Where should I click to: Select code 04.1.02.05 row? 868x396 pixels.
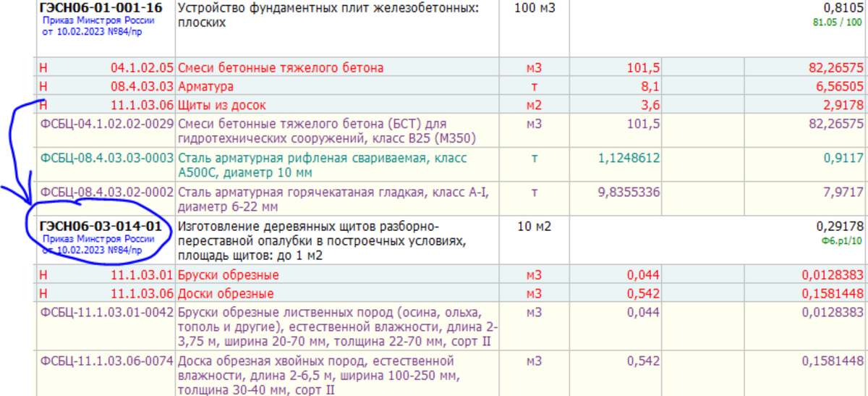142,67
